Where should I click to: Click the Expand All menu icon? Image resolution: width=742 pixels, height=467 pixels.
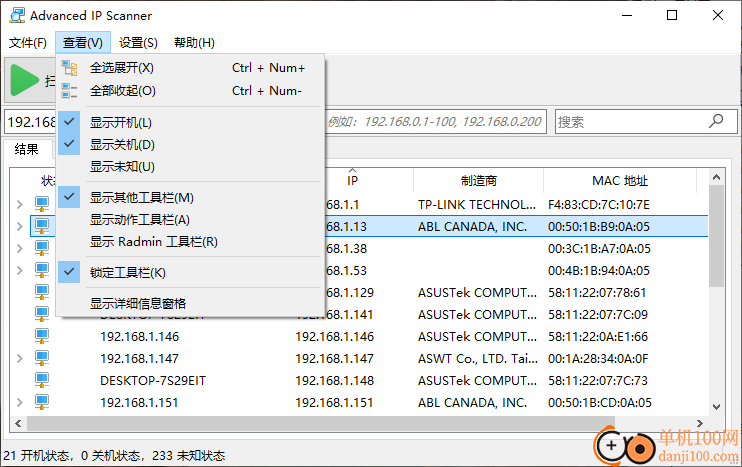69,68
